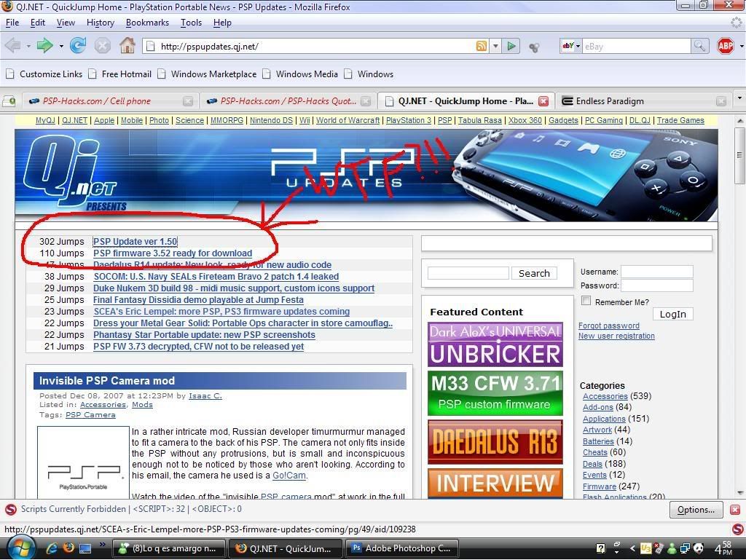746x560 pixels.
Task: Click the Adblock Plus ABP icon
Action: (x=726, y=46)
